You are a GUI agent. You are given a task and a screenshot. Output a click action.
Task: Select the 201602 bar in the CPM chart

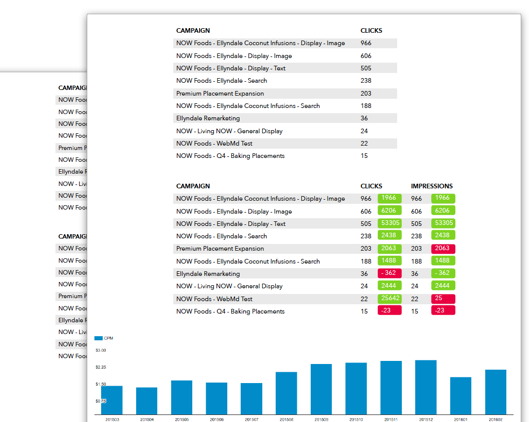click(496, 392)
